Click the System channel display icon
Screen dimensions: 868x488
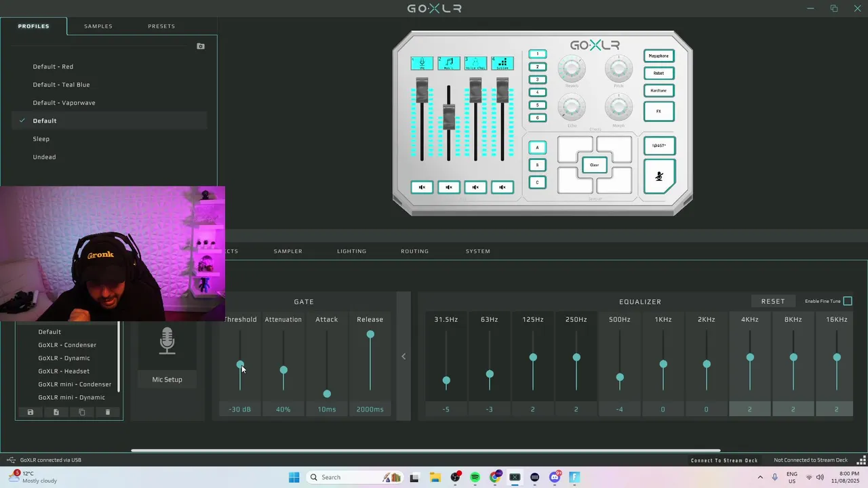click(x=502, y=63)
